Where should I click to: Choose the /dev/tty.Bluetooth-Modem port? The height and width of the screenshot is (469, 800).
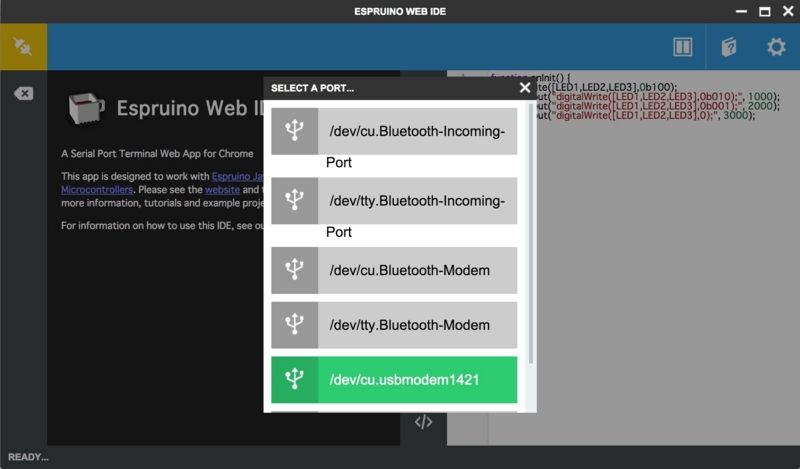point(394,325)
